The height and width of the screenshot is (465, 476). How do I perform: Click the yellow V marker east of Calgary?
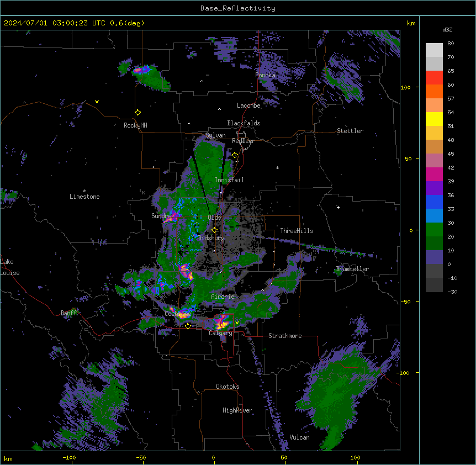(237, 323)
